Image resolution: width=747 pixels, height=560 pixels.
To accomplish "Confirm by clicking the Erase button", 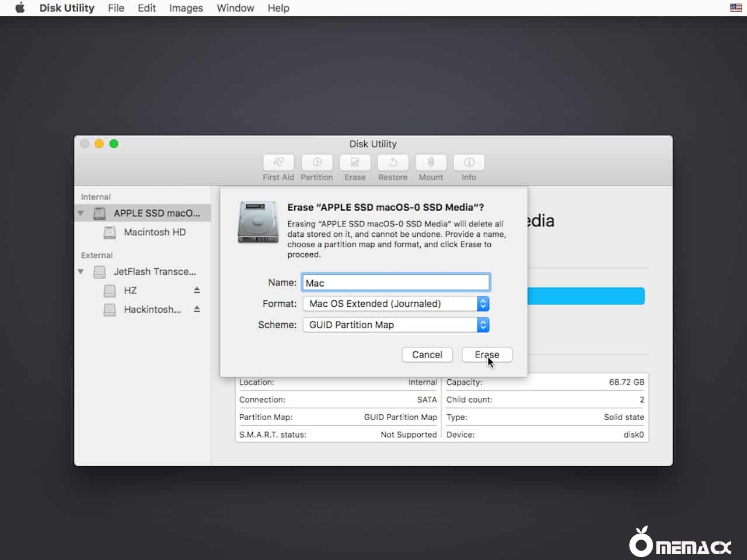I will pos(487,355).
